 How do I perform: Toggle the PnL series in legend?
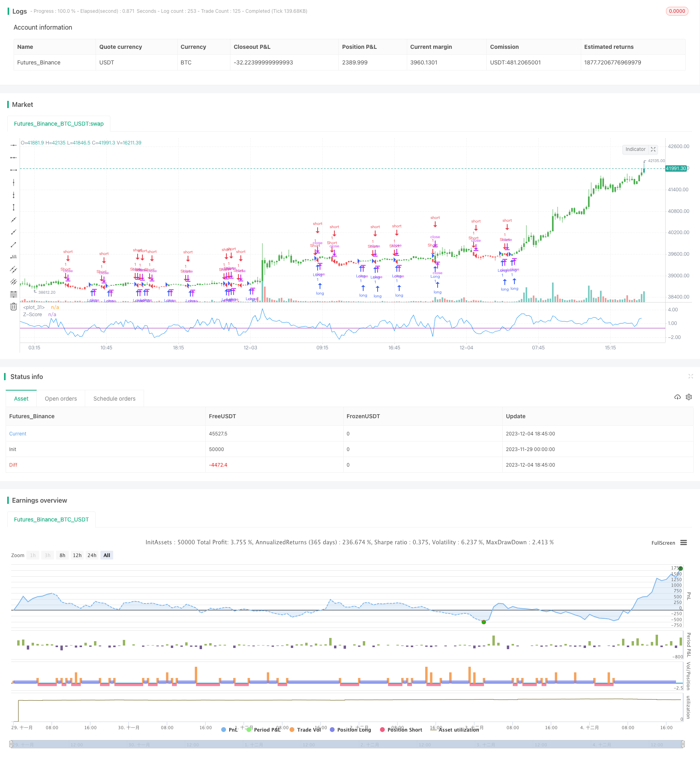[x=230, y=730]
